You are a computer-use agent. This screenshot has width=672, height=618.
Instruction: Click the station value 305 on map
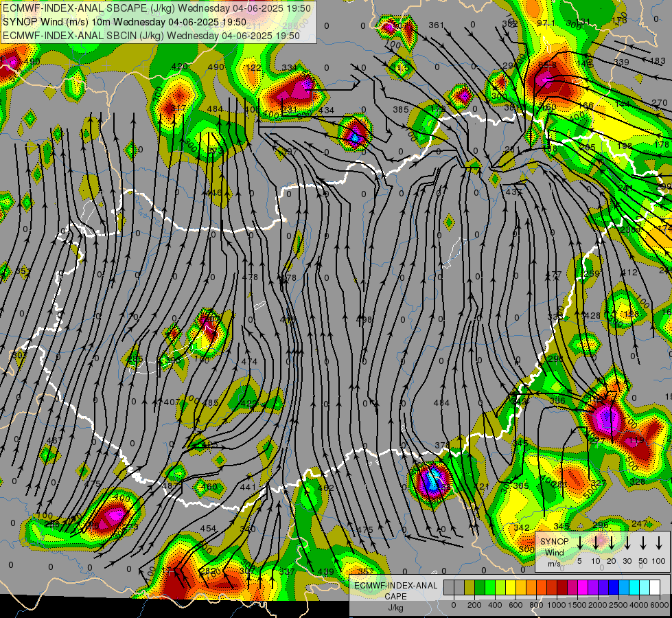(x=521, y=486)
